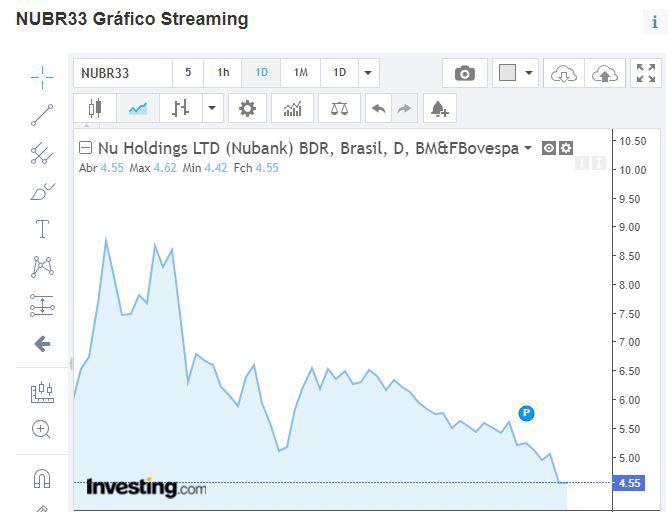Viewport: 672px width, 512px height.
Task: Click the 'Fch 4.55' close value
Action: click(256, 168)
